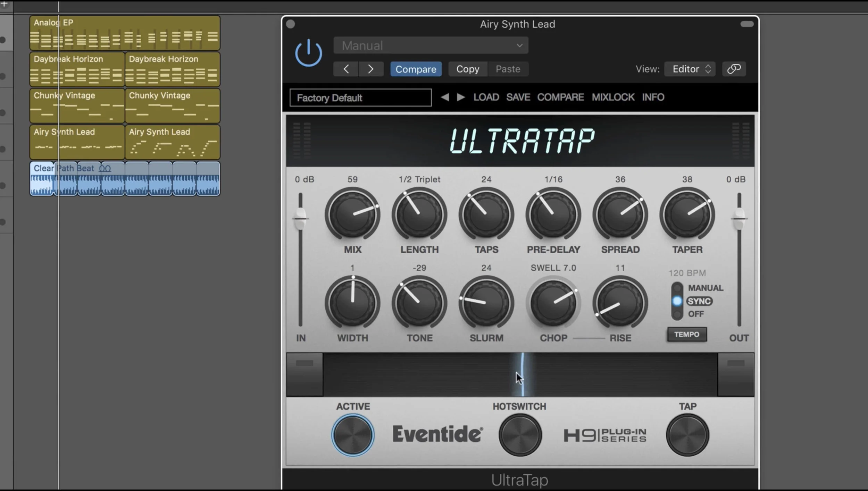868x491 pixels.
Task: Select previous Eventide preset triangle
Action: coord(444,97)
